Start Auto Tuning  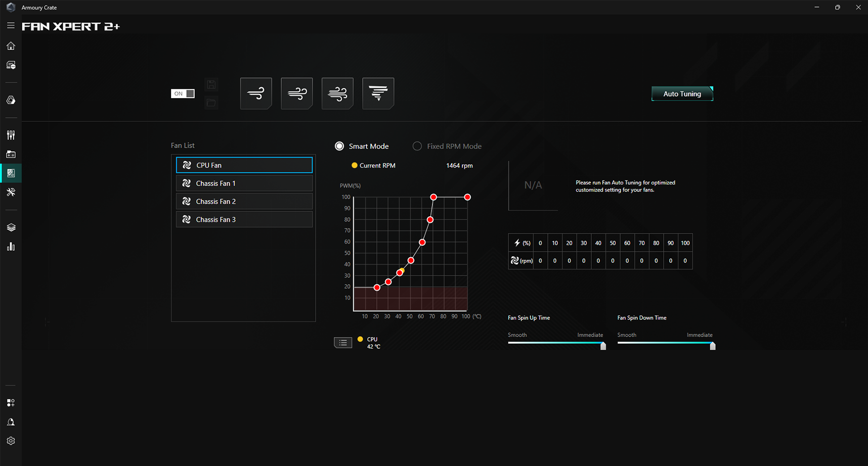click(682, 94)
